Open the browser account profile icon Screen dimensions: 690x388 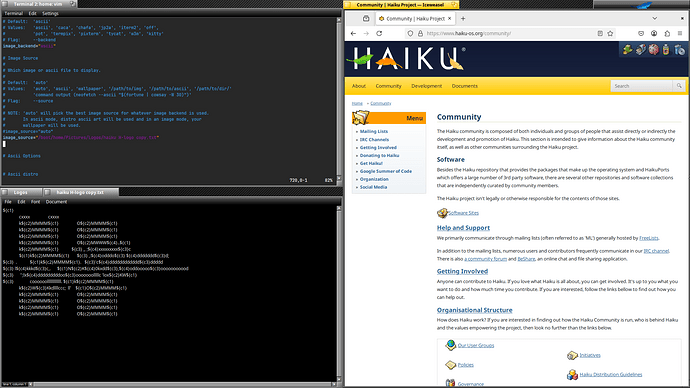[x=654, y=33]
